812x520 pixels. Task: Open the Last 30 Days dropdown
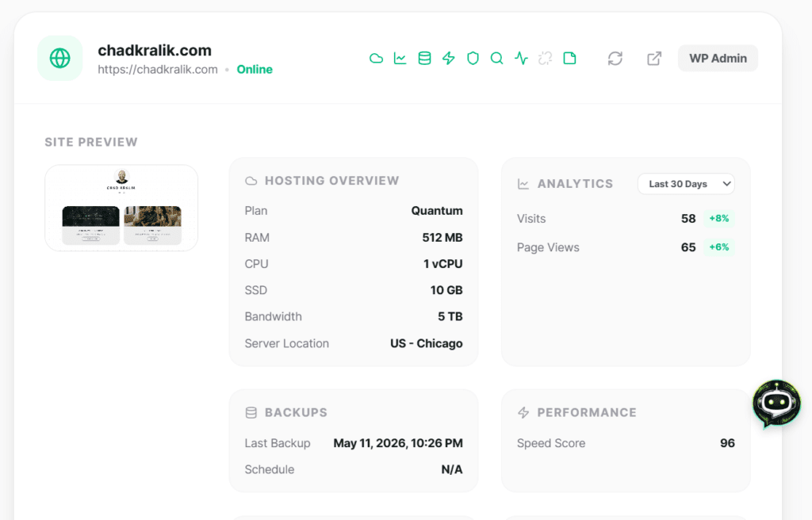[686, 184]
